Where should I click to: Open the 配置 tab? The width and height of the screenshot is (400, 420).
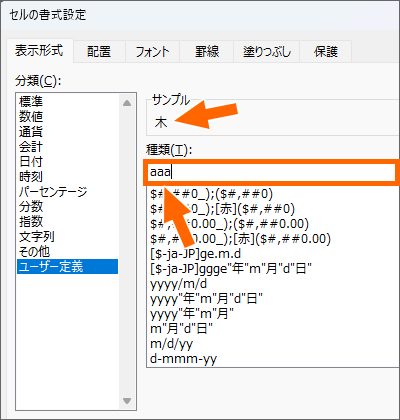(99, 52)
